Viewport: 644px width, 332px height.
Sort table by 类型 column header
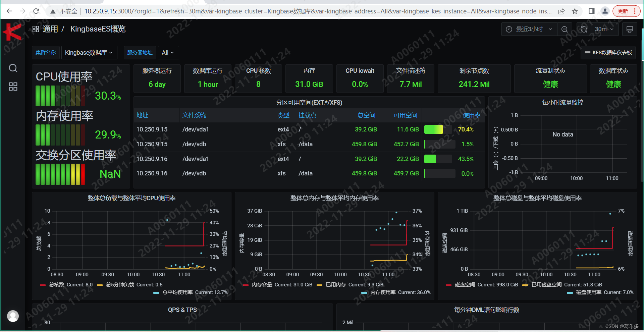pos(283,115)
